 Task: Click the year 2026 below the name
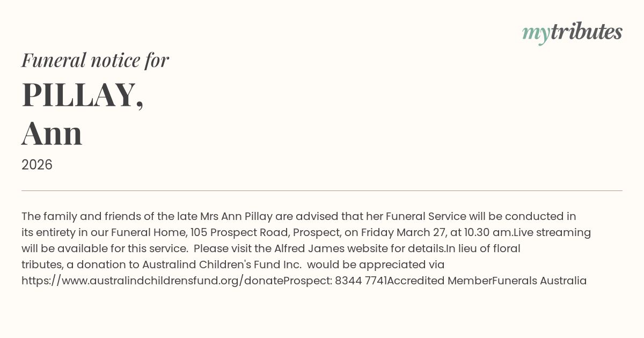click(x=37, y=165)
